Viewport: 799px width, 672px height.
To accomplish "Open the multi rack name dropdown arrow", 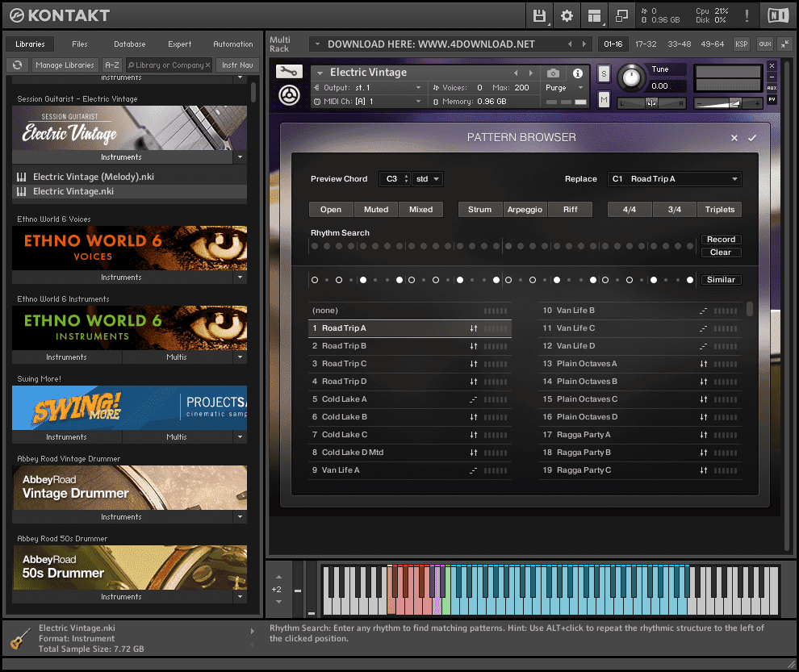I will coord(317,44).
